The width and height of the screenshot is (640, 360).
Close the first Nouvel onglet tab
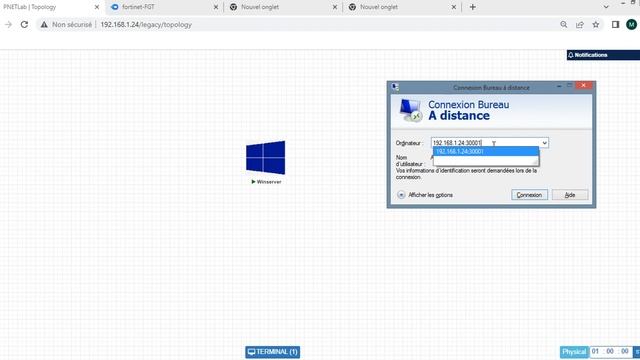(x=335, y=7)
